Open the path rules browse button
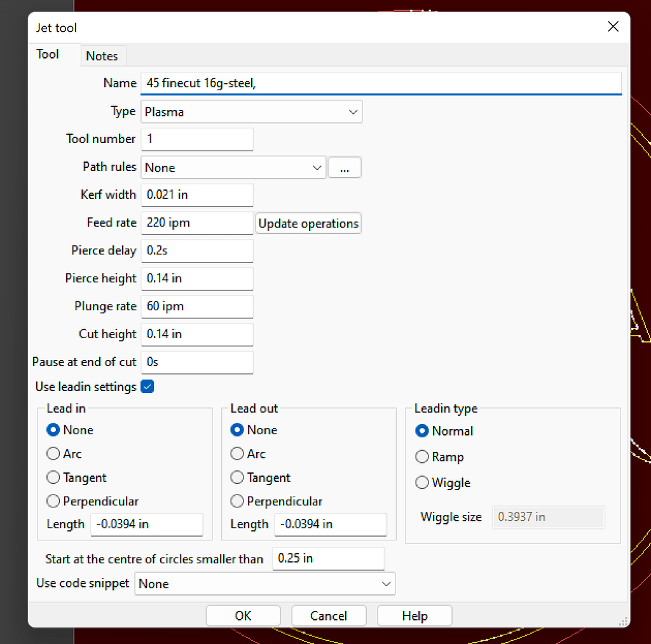Viewport: 651px width, 644px height. (345, 168)
